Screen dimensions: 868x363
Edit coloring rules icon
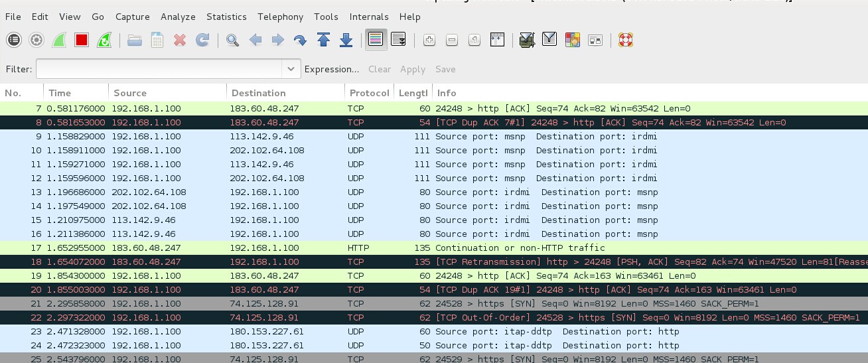[x=572, y=40]
